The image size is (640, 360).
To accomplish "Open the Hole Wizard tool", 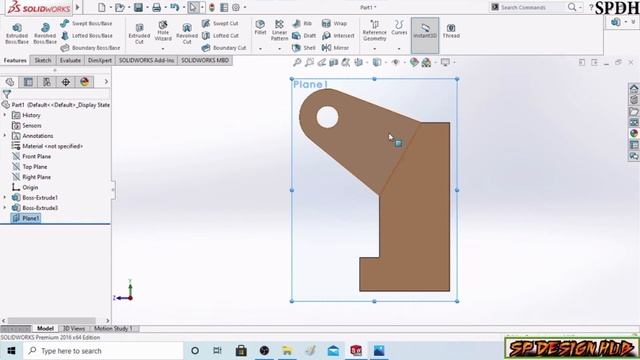I will [x=163, y=31].
